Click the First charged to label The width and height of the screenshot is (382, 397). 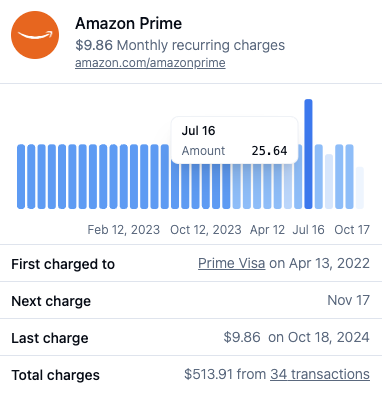tap(63, 264)
